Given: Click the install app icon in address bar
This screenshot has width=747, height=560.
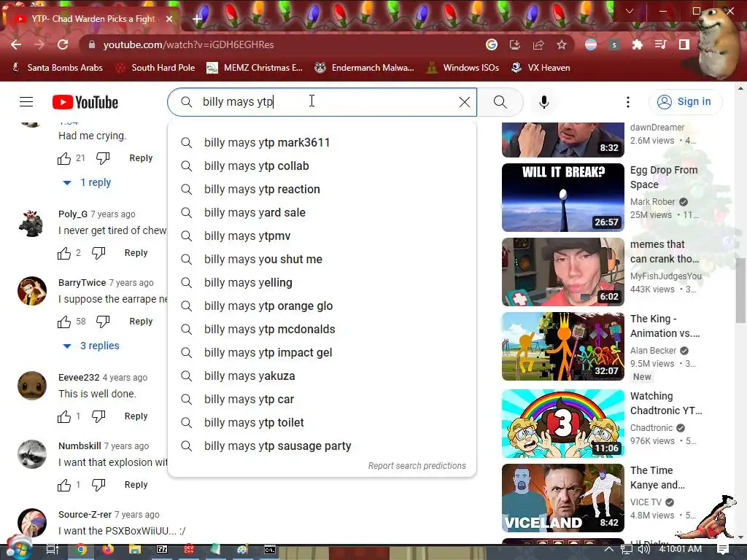Looking at the screenshot, I should pyautogui.click(x=514, y=44).
